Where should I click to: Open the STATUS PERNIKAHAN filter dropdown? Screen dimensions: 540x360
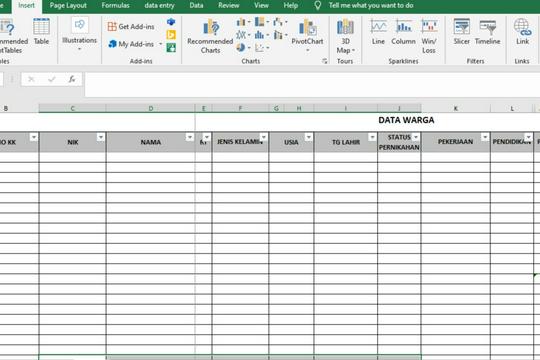click(x=416, y=137)
